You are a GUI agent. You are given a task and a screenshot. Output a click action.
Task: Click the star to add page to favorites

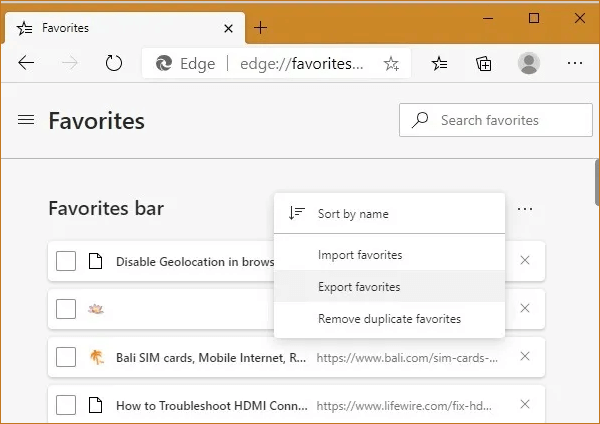pos(391,64)
